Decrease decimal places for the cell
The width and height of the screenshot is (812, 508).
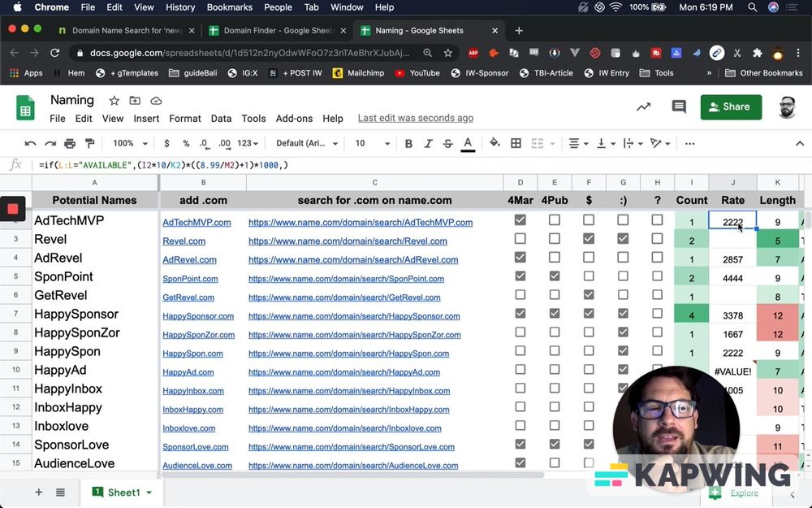(x=205, y=143)
